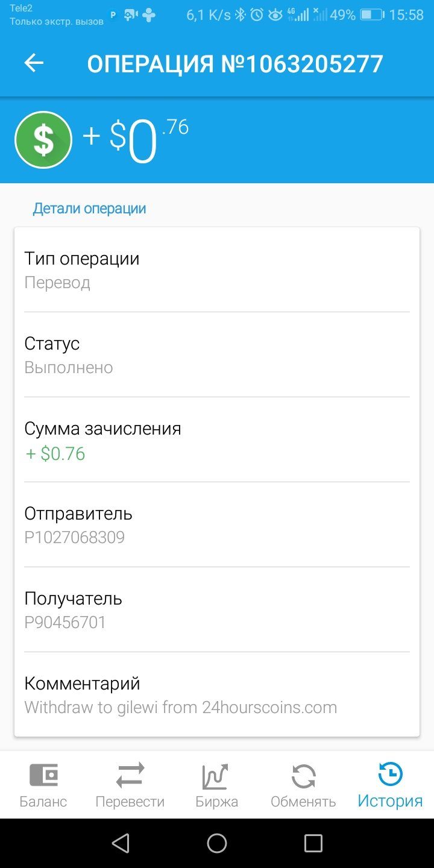Tap Android back triangle button

tap(121, 843)
